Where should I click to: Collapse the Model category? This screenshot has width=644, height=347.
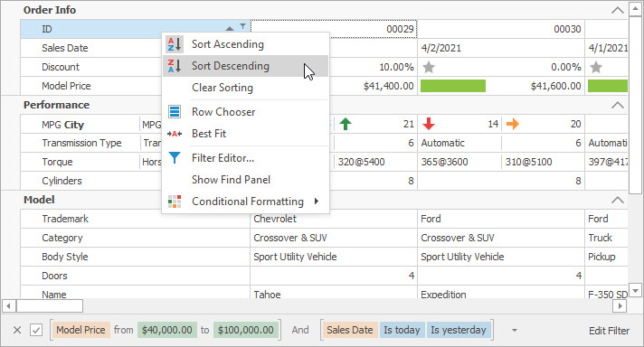[617, 200]
